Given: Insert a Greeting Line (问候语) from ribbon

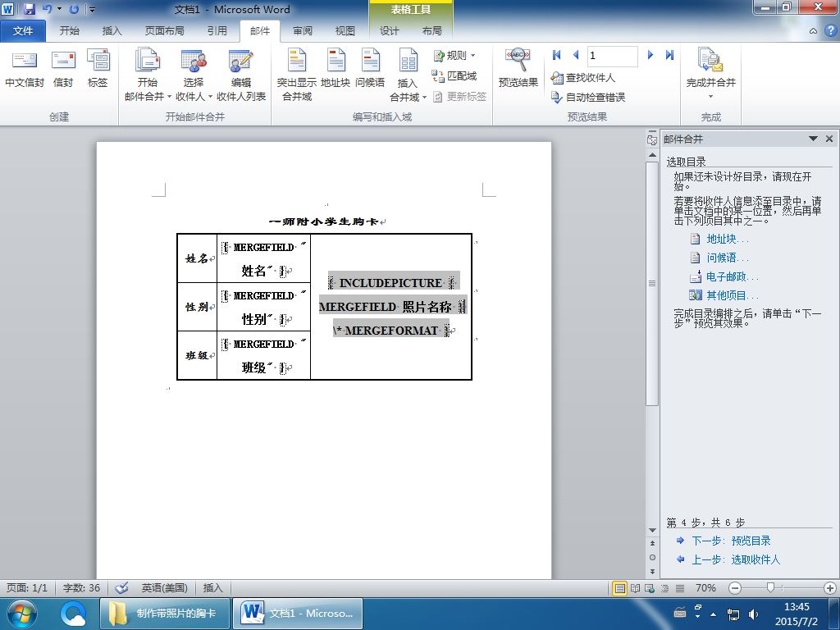Looking at the screenshot, I should point(370,69).
